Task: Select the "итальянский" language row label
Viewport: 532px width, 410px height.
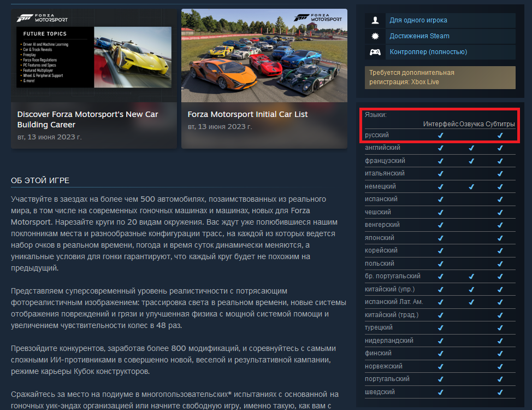Action: (x=385, y=173)
